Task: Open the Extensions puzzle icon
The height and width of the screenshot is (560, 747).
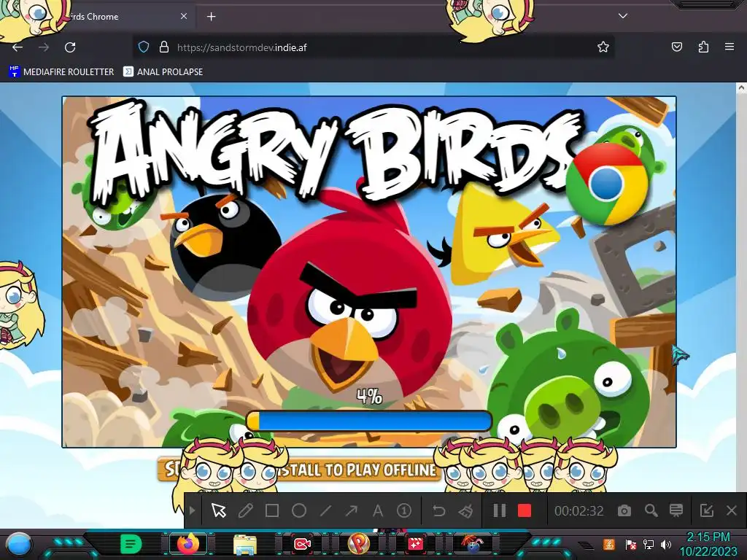Action: coord(703,47)
